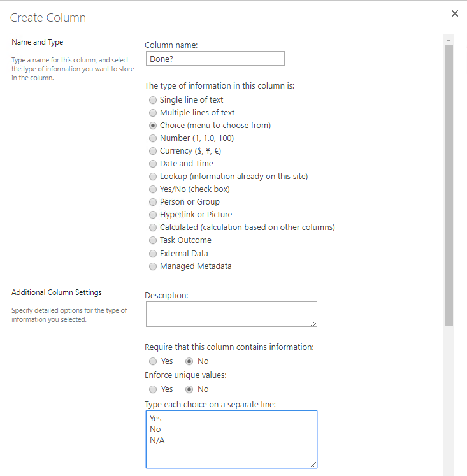Click the vertical scrollbar thumb
467x476 pixels.
pyautogui.click(x=449, y=186)
